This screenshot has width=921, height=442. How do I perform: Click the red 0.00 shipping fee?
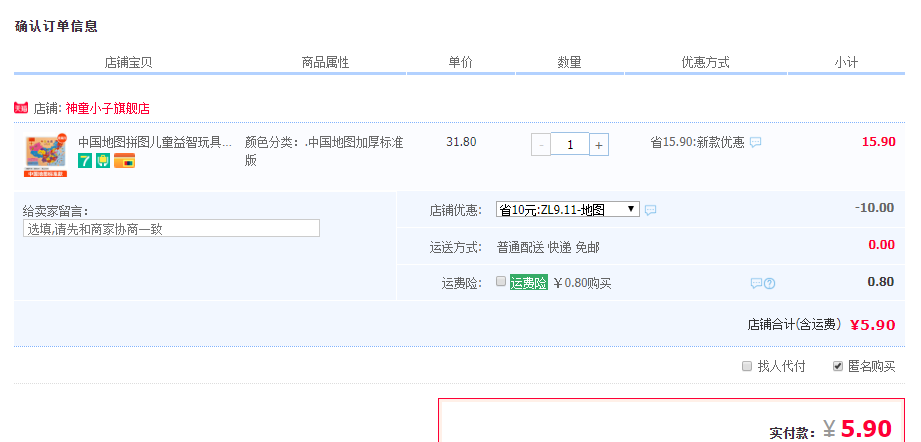882,244
